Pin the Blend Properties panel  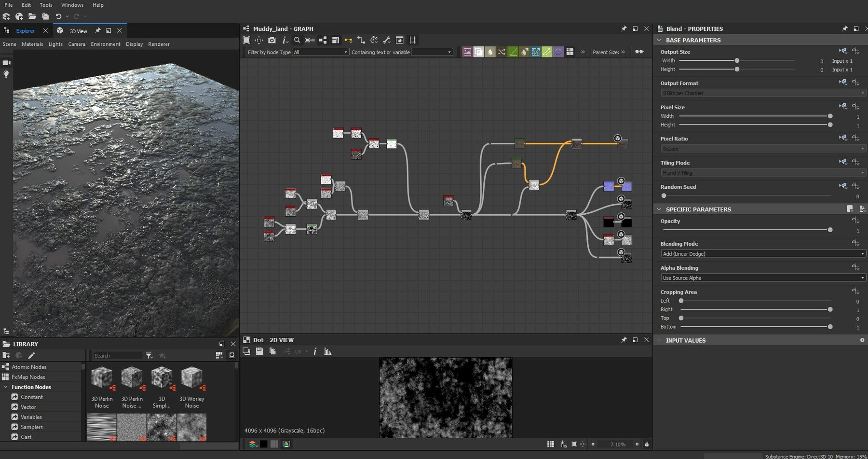click(x=844, y=28)
